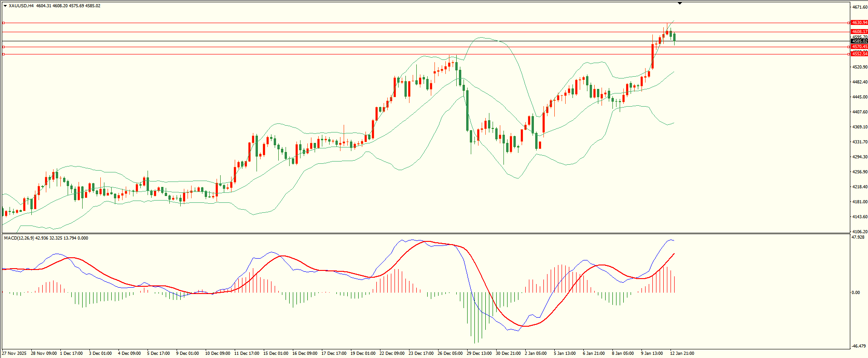The height and width of the screenshot is (358, 868).
Task: Click the red 4570.45 price label
Action: [x=859, y=47]
